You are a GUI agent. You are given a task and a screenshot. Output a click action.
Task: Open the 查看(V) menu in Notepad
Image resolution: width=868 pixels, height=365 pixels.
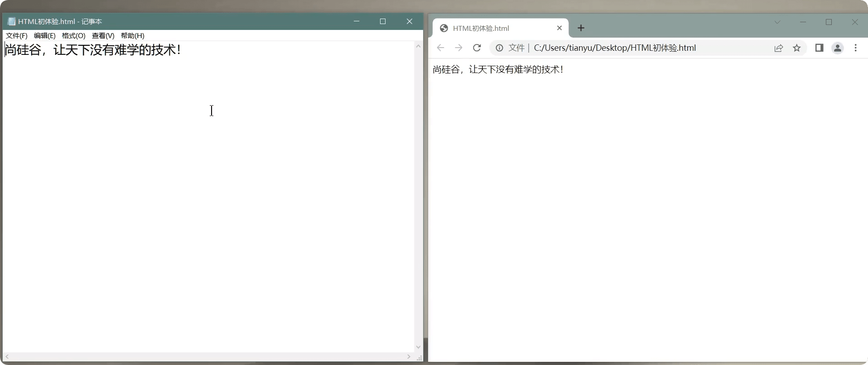tap(103, 36)
